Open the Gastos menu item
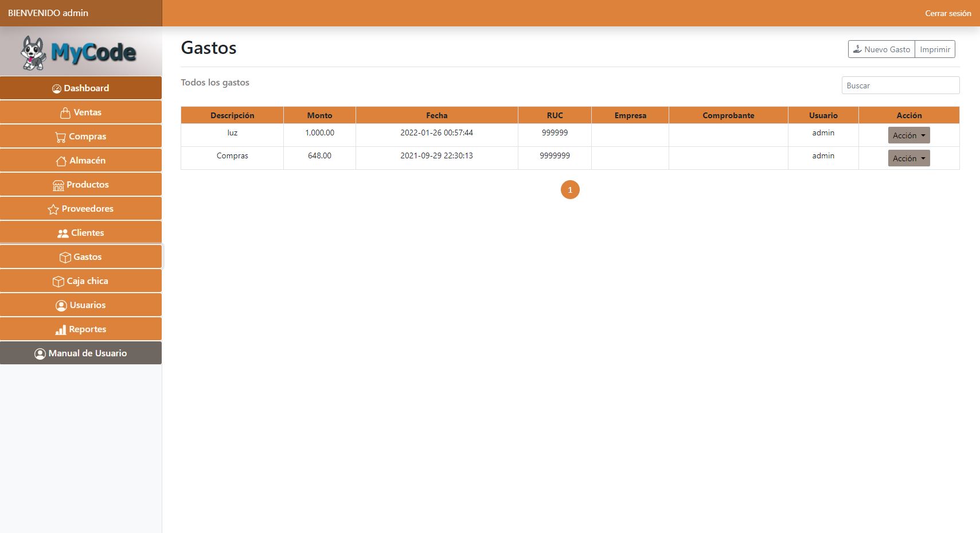The image size is (980, 533). [x=81, y=257]
